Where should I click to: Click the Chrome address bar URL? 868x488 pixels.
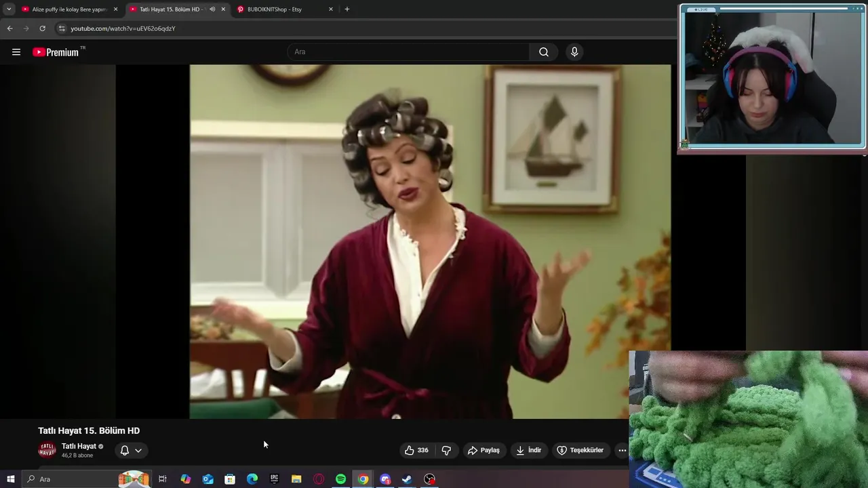tap(123, 28)
